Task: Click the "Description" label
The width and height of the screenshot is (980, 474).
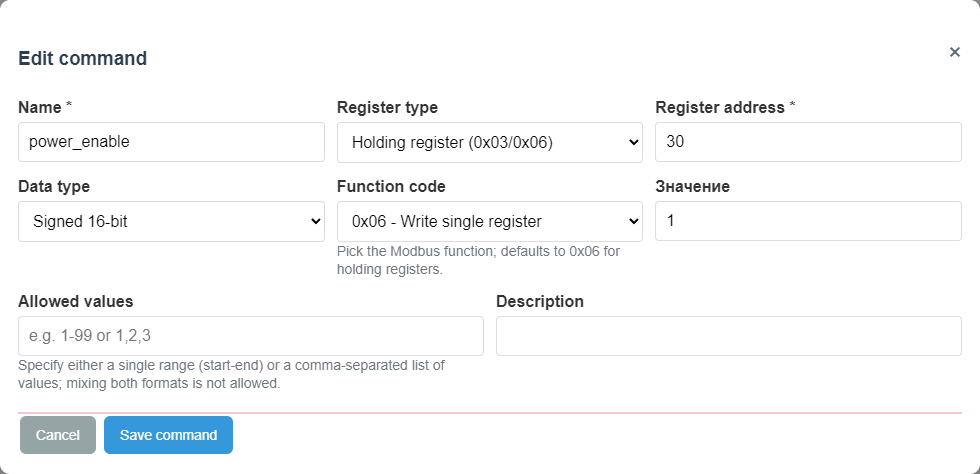Action: coord(540,301)
